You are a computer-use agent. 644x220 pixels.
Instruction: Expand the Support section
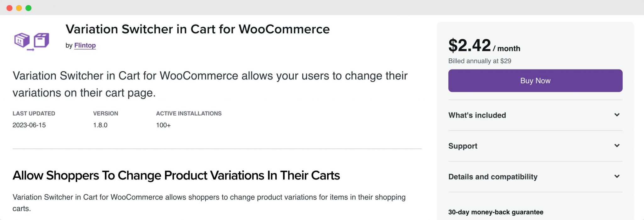(x=463, y=146)
